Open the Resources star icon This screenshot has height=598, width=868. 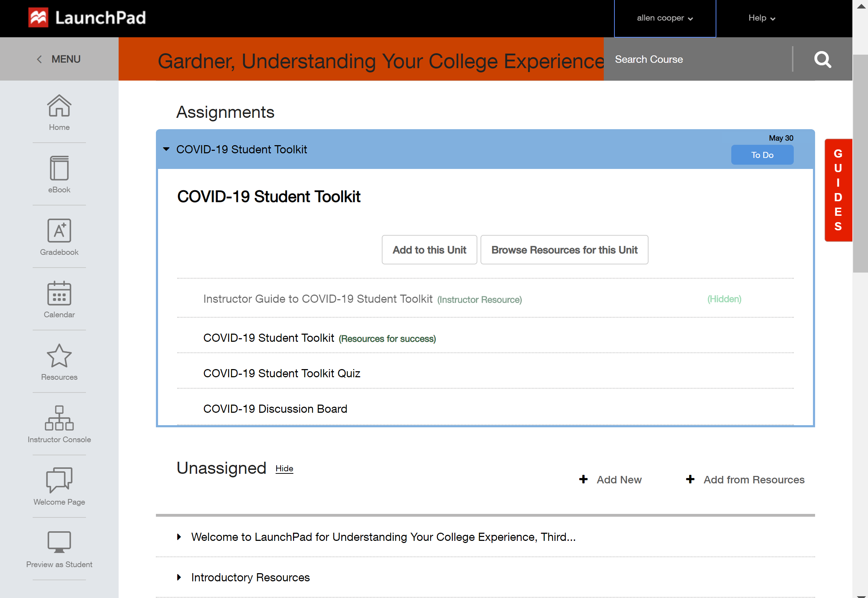click(x=59, y=356)
